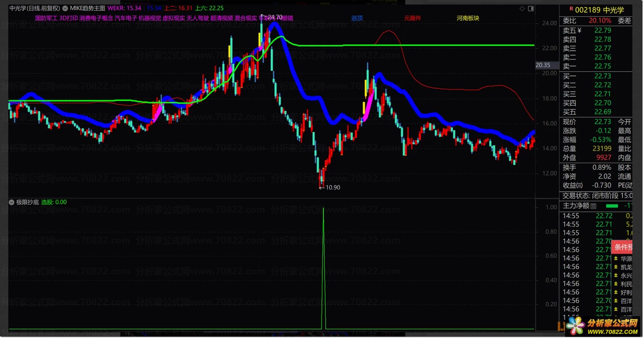Screen dimensions: 644x338
Task: Click the 卖三 price 22.77
Action: (x=603, y=48)
